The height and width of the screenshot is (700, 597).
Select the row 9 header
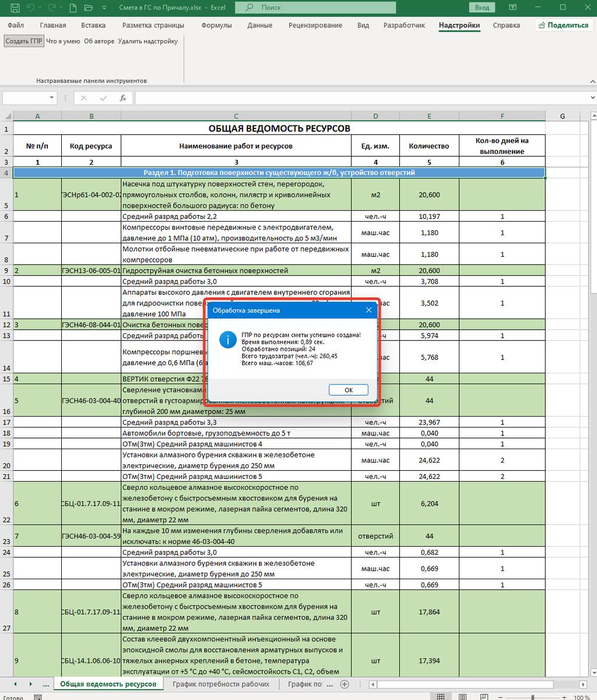point(6,271)
